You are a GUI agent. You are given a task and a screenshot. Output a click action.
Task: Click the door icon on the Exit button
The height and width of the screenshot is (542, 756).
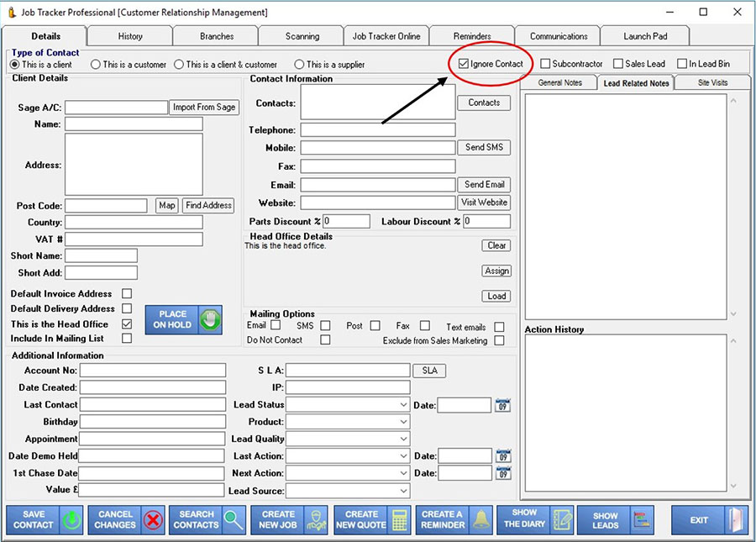(736, 520)
